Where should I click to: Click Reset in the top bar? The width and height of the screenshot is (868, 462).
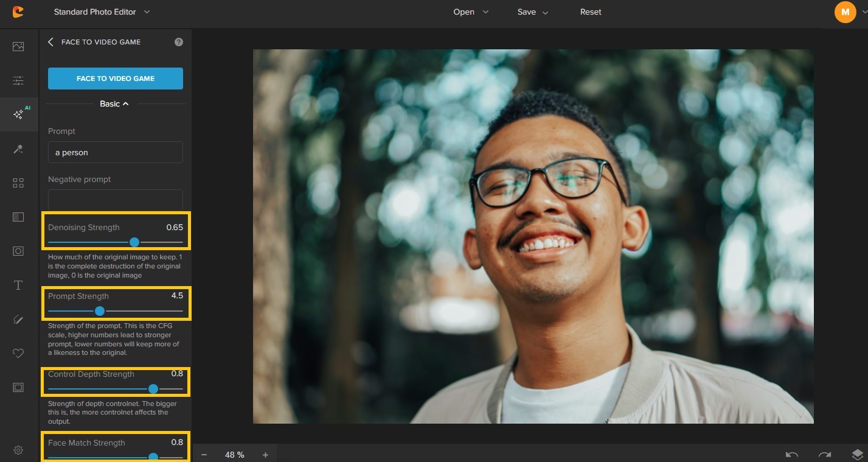pos(590,12)
